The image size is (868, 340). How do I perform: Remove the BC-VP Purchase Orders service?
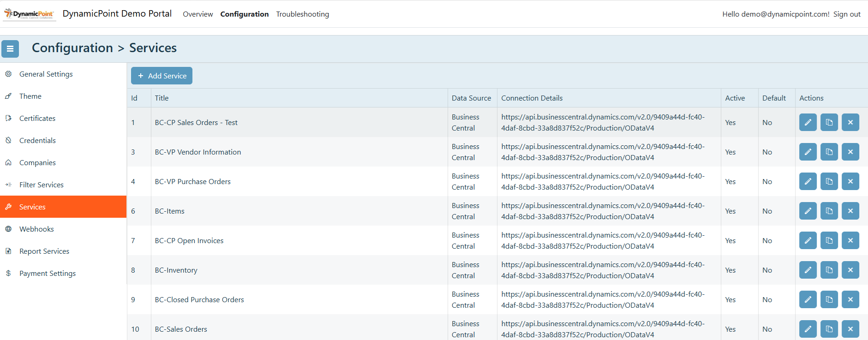pyautogui.click(x=850, y=181)
